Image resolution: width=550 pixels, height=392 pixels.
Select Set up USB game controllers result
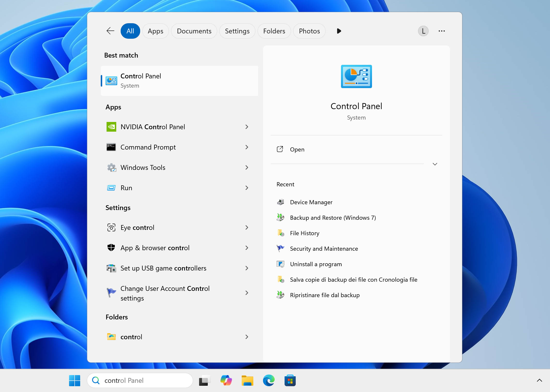tap(179, 268)
